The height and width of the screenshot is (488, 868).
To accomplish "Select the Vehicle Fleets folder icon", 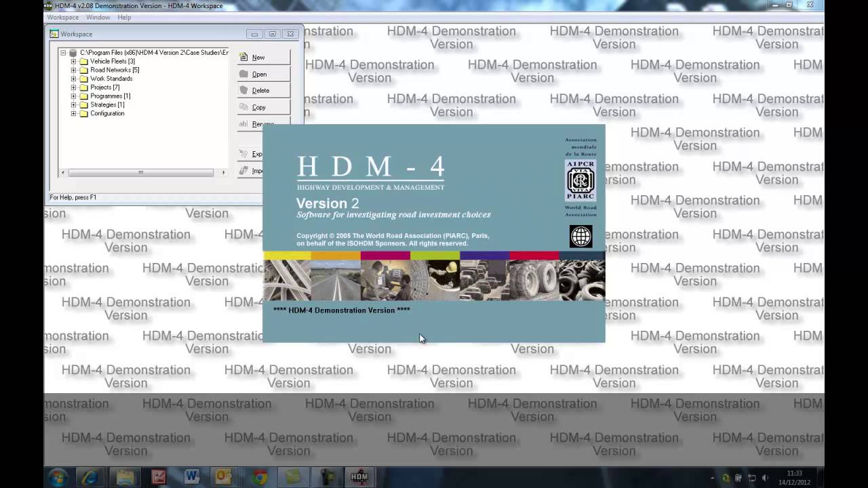I will 84,61.
